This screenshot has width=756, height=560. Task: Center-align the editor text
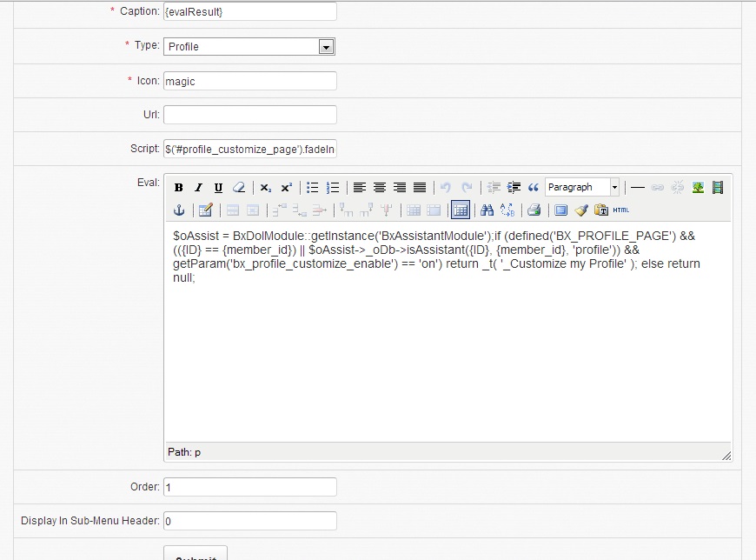point(380,188)
